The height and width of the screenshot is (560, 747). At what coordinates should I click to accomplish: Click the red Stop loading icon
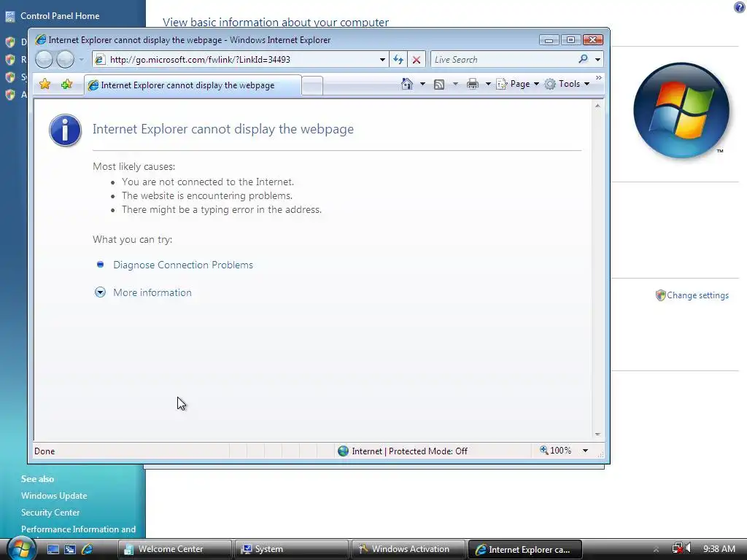coord(417,60)
